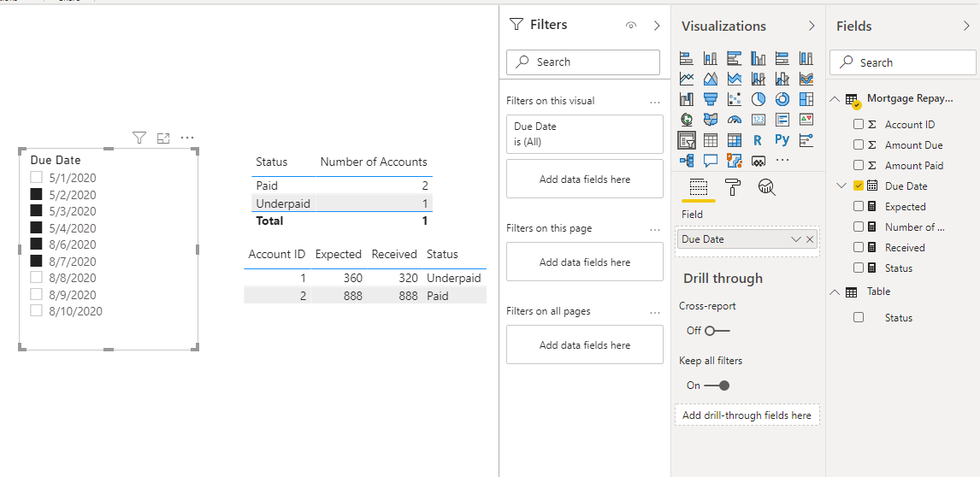Viewport: 980px width, 477px height.
Task: Check the 5/1/2020 slicer checkbox
Action: (36, 178)
